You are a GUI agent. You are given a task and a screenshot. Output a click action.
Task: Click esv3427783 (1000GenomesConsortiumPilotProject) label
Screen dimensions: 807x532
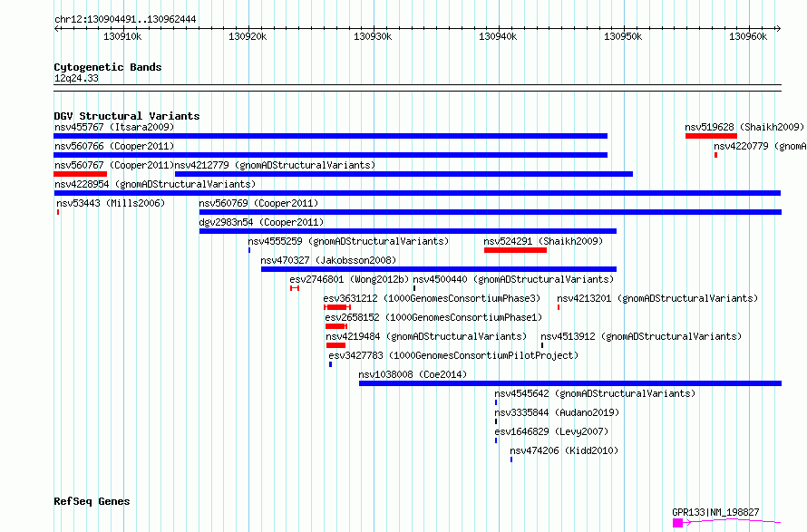(453, 355)
